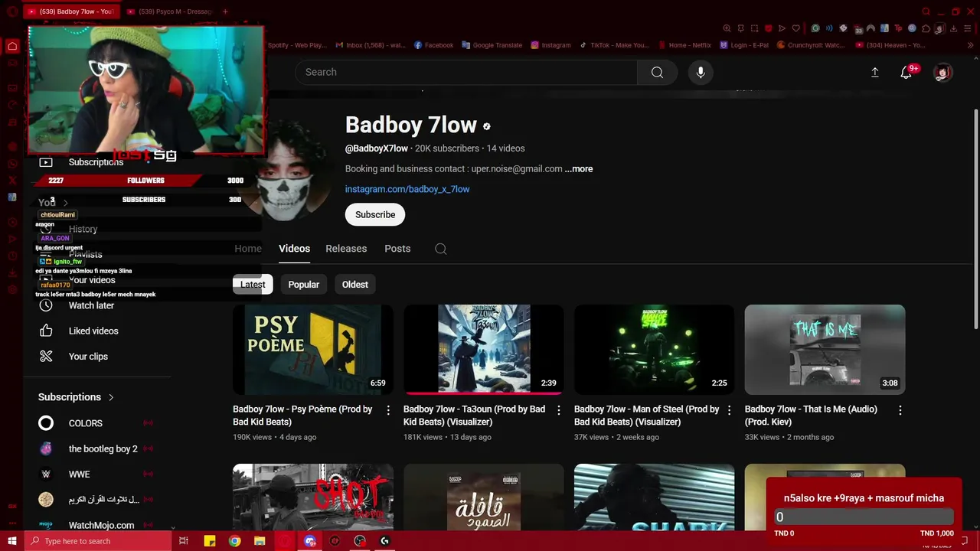
Task: Open Sticky Notes from the taskbar
Action: [209, 541]
